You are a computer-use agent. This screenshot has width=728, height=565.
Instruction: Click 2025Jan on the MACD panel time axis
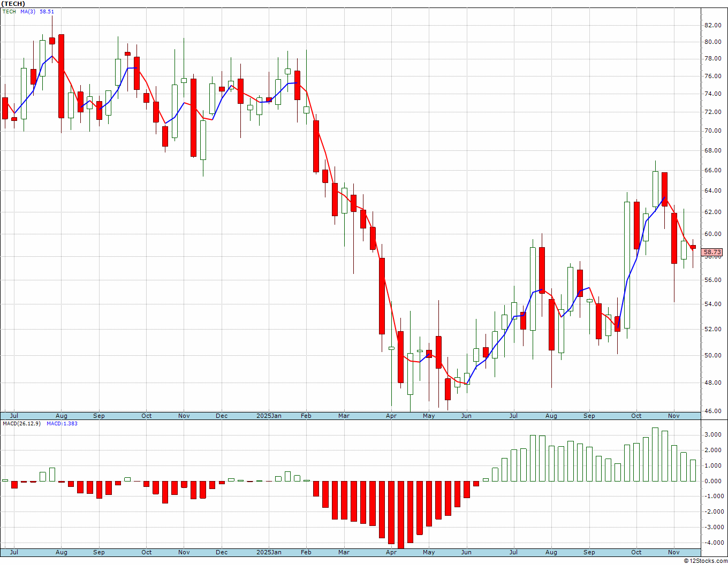pos(269,552)
